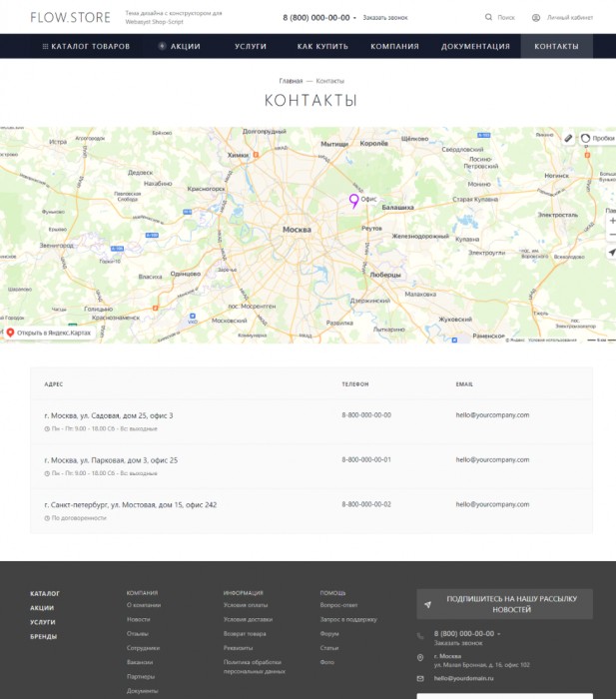Open Условия доставки footer link
Image resolution: width=616 pixels, height=699 pixels.
248,619
